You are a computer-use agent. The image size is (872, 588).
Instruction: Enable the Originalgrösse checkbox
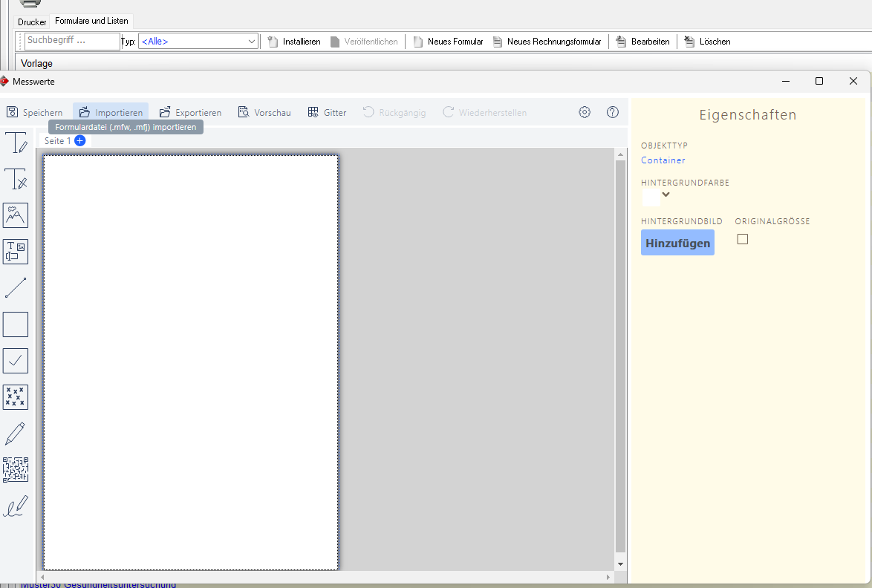point(743,239)
